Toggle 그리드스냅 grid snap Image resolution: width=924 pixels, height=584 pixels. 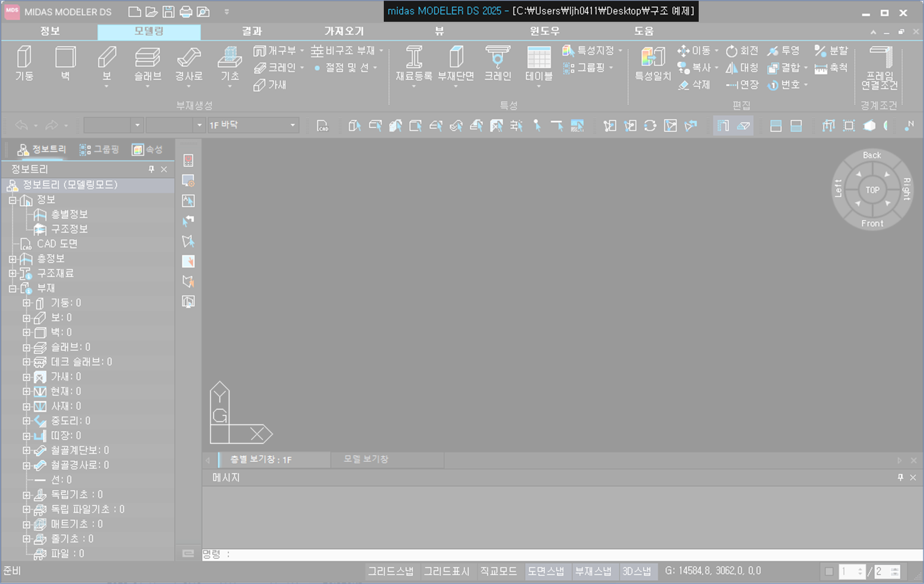tap(391, 571)
